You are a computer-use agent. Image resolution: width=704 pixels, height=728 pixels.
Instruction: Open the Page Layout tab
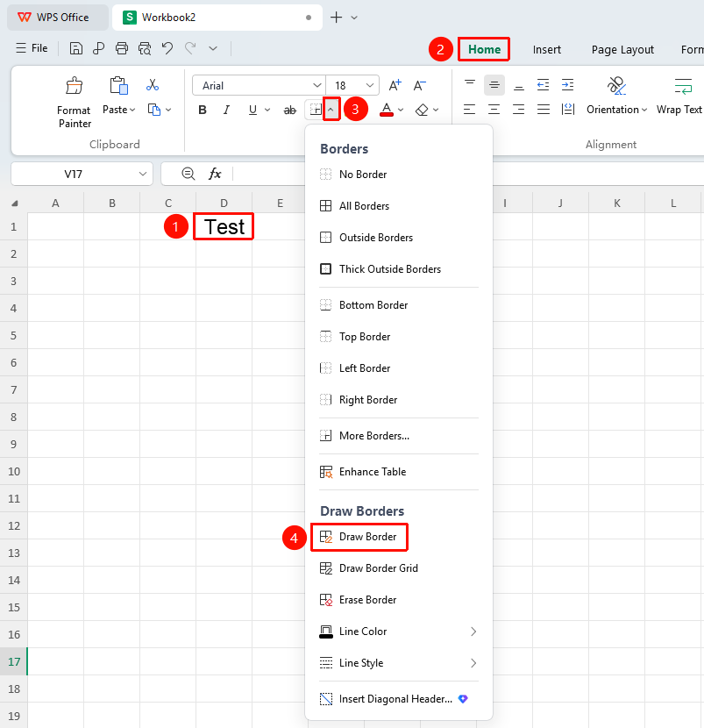point(622,50)
